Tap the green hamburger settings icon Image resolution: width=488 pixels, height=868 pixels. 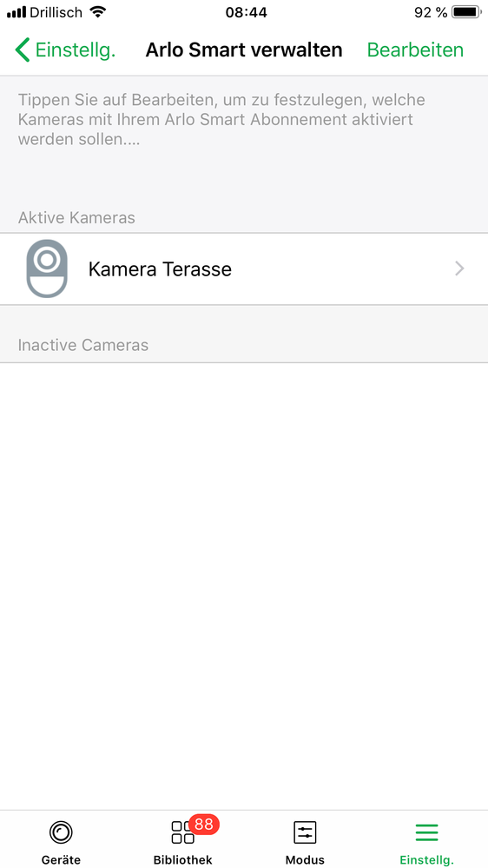coord(426,832)
